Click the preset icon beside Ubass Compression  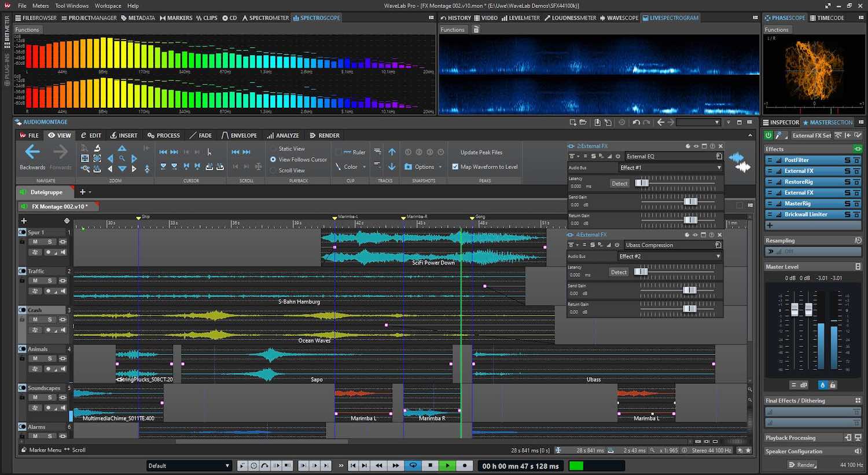pyautogui.click(x=718, y=245)
